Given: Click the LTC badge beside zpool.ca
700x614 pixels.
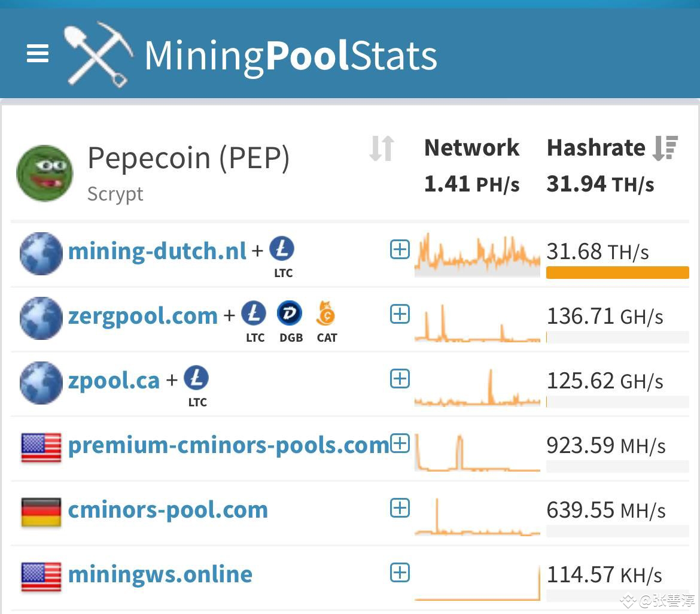Looking at the screenshot, I should (x=197, y=379).
